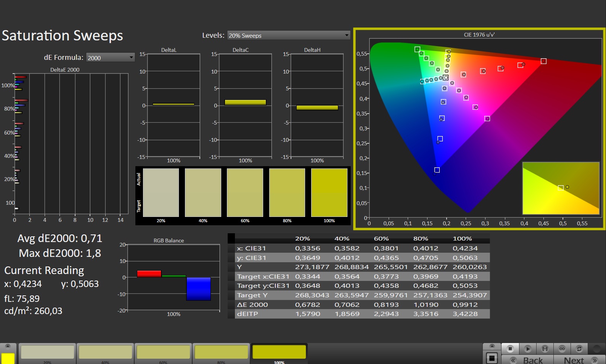Select the bright yellow color swatch
This screenshot has height=364, width=606.
[8, 358]
